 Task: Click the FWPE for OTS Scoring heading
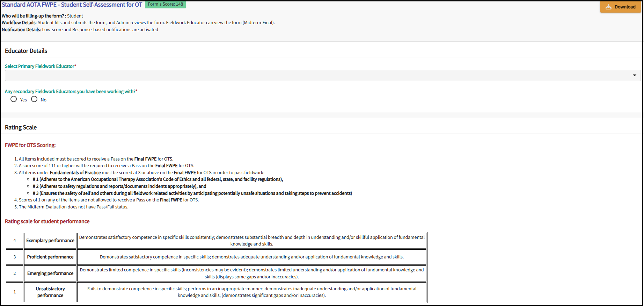click(x=30, y=145)
